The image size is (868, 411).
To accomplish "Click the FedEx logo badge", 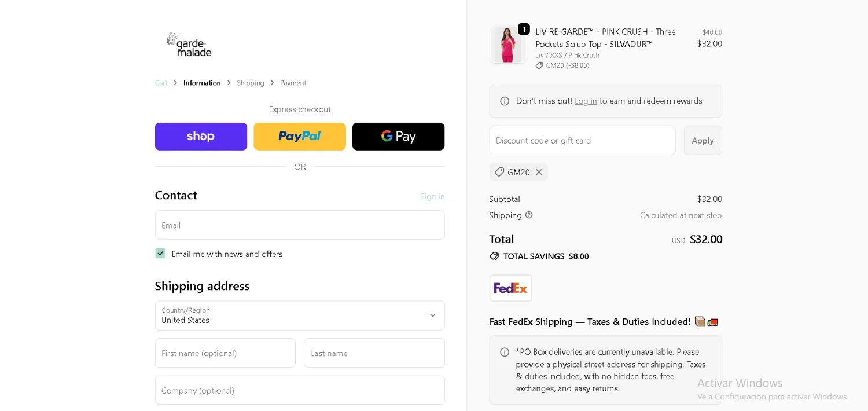I will point(510,288).
